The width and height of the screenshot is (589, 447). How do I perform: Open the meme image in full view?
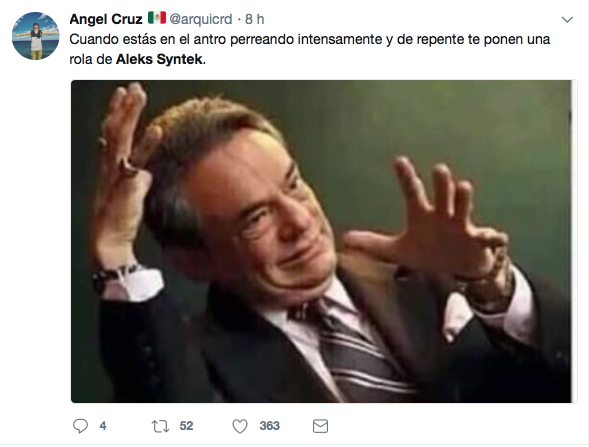(324, 242)
